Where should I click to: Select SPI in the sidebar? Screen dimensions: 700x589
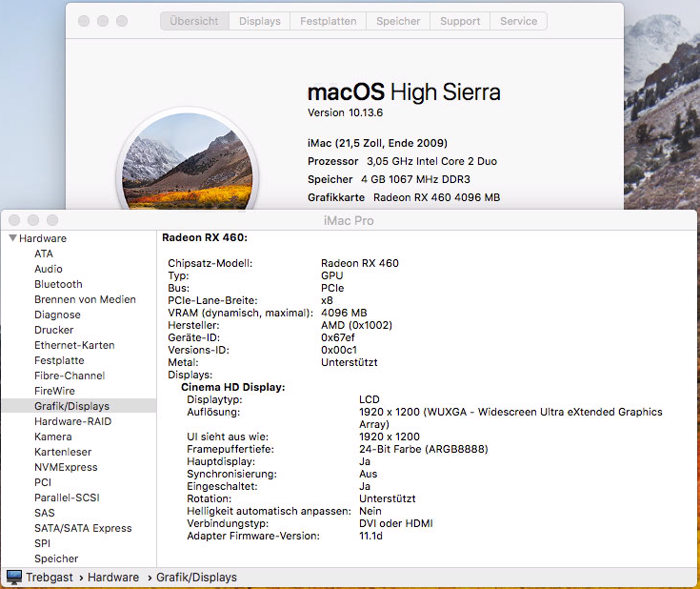tap(43, 543)
